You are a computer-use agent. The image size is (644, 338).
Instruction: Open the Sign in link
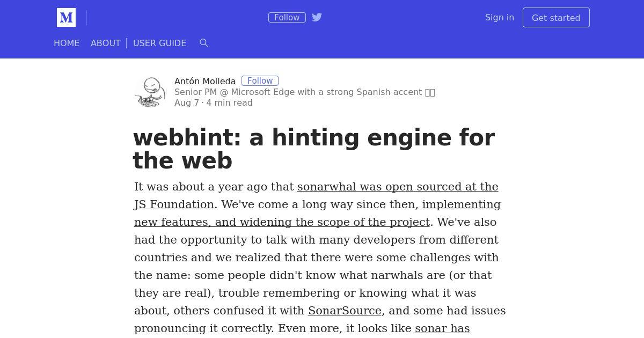pyautogui.click(x=500, y=17)
